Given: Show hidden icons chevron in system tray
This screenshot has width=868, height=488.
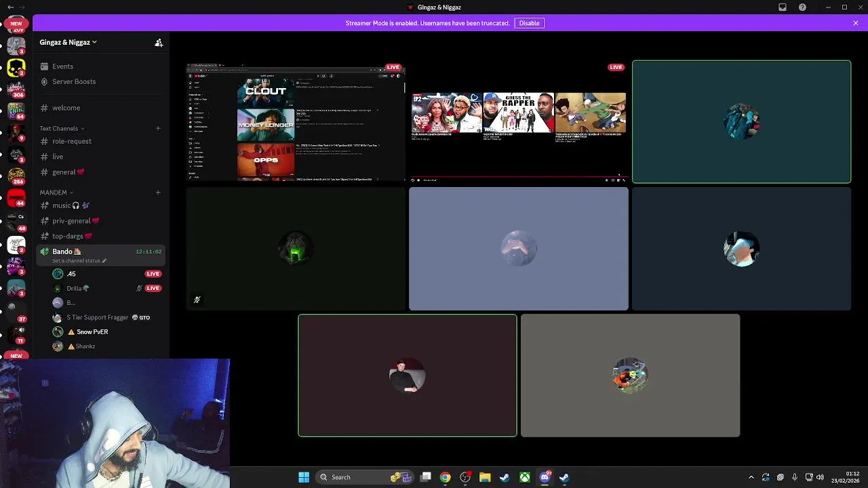Looking at the screenshot, I should [751, 477].
